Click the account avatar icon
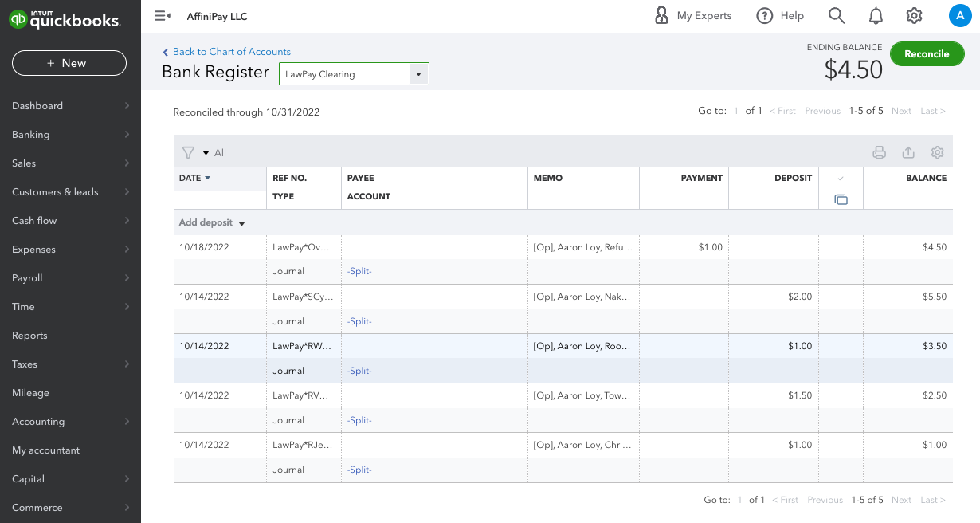Image resolution: width=980 pixels, height=523 pixels. pyautogui.click(x=959, y=16)
